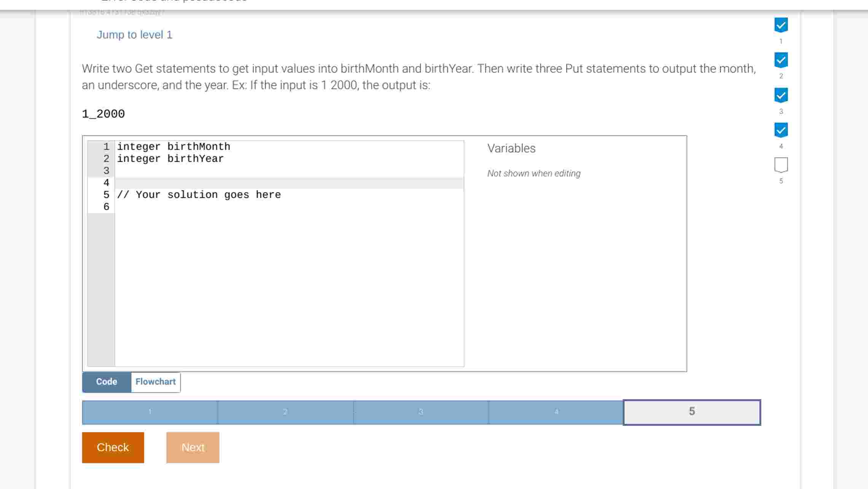This screenshot has height=489, width=868.
Task: Click the unfilled level 5 shield icon
Action: tap(781, 164)
